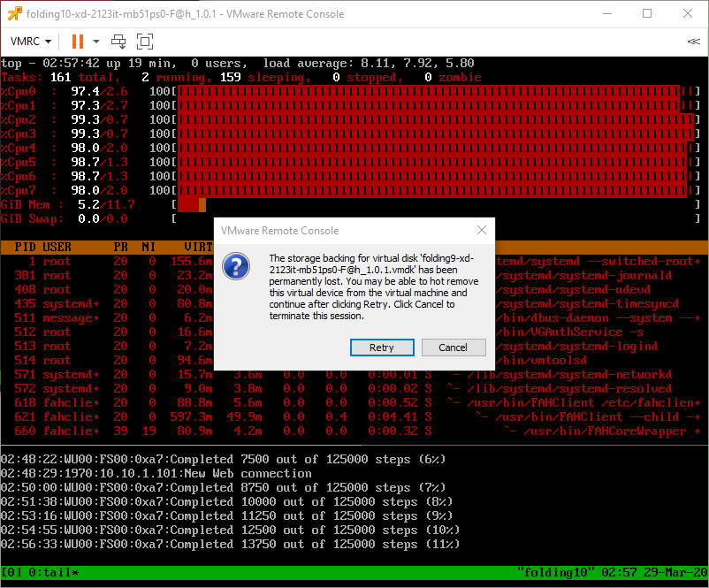709x588 pixels.
Task: Click the top uptime line 'up 19 min'
Action: point(139,64)
